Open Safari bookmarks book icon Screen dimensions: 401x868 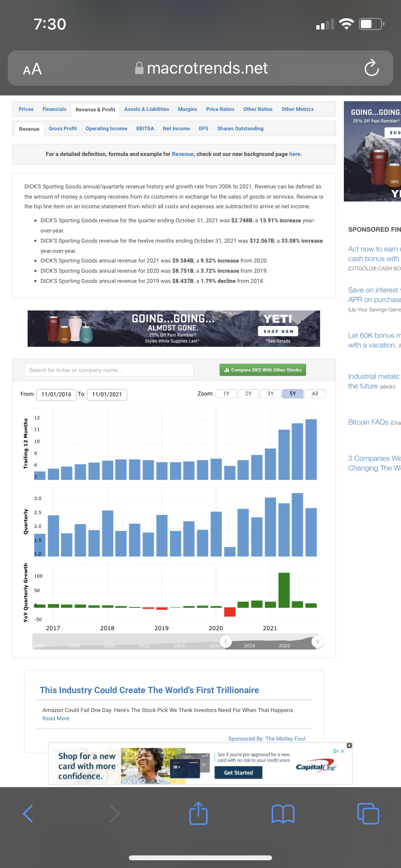tap(283, 814)
